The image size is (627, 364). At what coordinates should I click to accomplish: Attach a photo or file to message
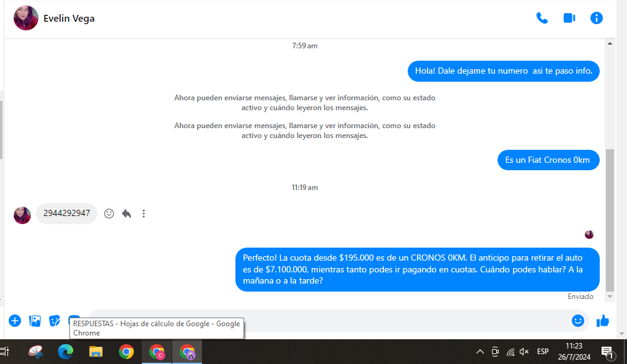(x=35, y=321)
